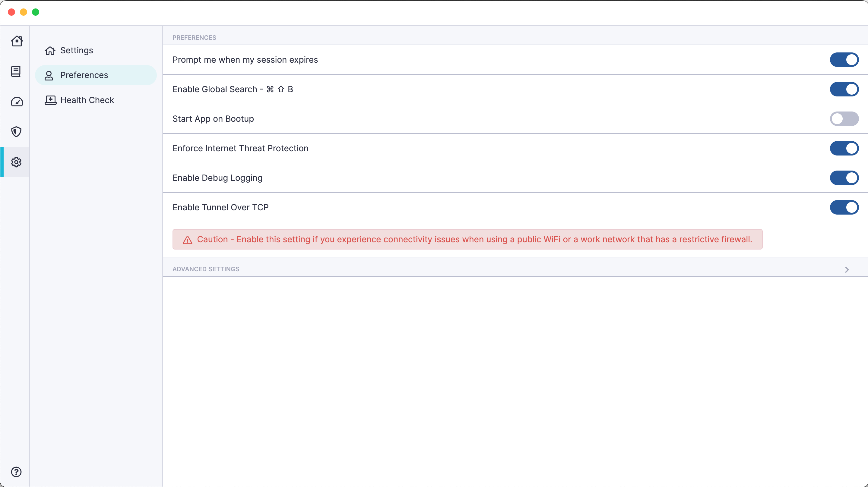Expand Advanced Settings chevron arrow
The image size is (868, 487).
(x=846, y=269)
